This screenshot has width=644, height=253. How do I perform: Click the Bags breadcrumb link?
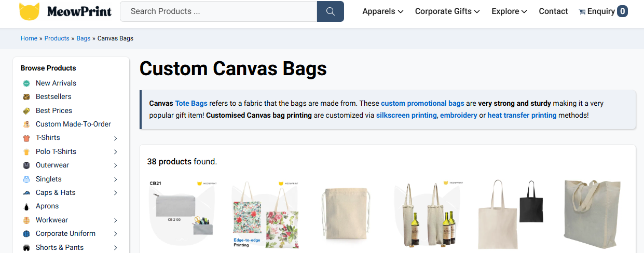pos(84,38)
